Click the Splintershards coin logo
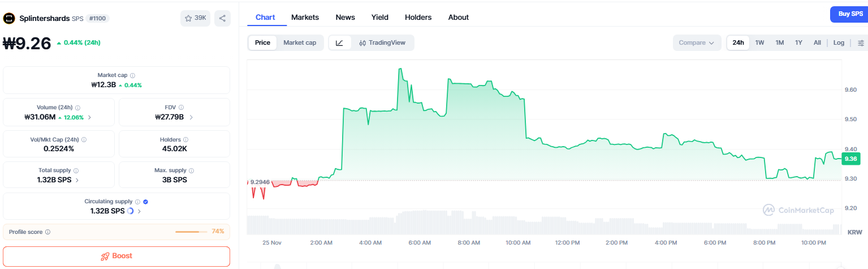 click(9, 18)
